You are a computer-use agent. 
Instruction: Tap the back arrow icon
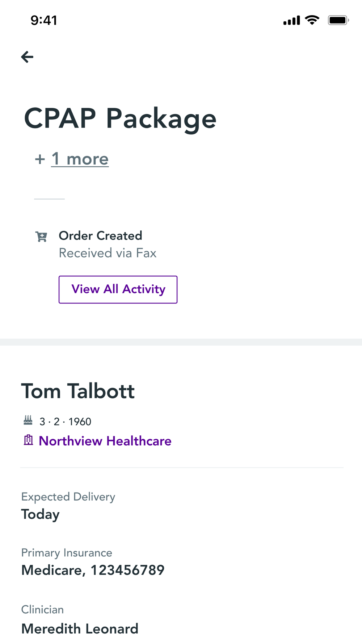pyautogui.click(x=27, y=57)
